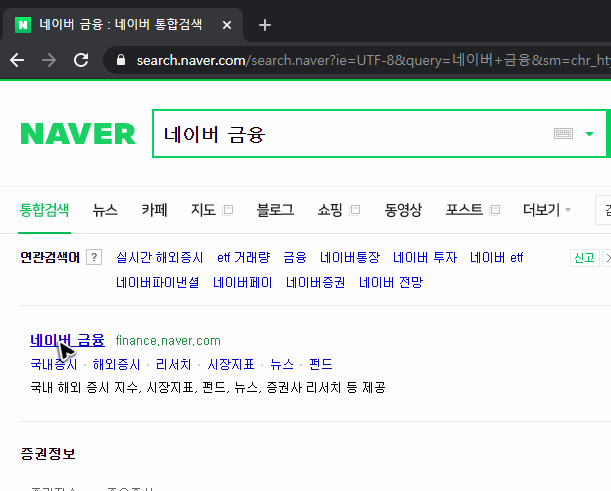Click the browser forward arrow
611x491 pixels.
click(x=49, y=60)
